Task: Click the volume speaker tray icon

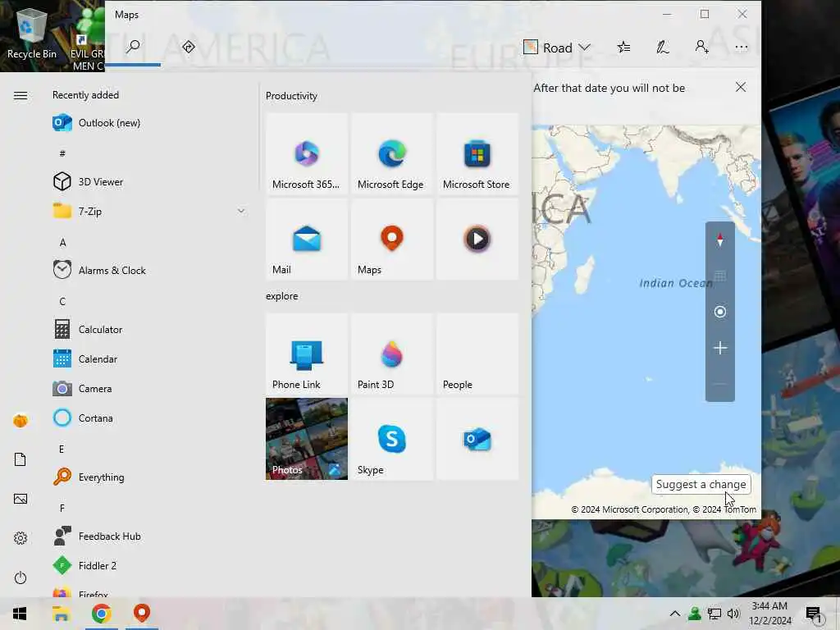Action: tap(733, 614)
